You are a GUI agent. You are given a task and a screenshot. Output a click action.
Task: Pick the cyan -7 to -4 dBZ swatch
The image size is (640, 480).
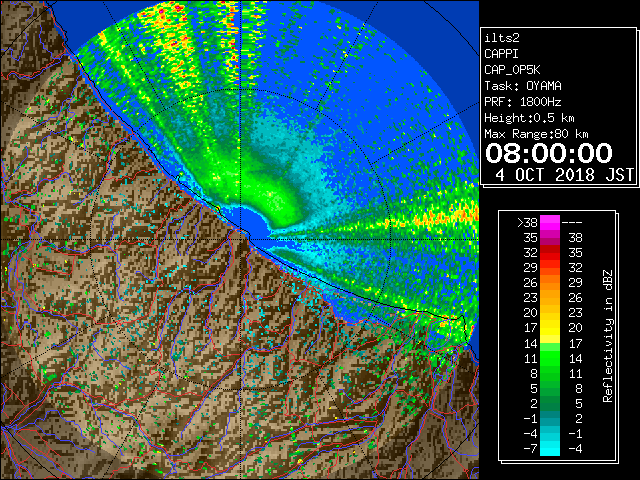pos(550,448)
